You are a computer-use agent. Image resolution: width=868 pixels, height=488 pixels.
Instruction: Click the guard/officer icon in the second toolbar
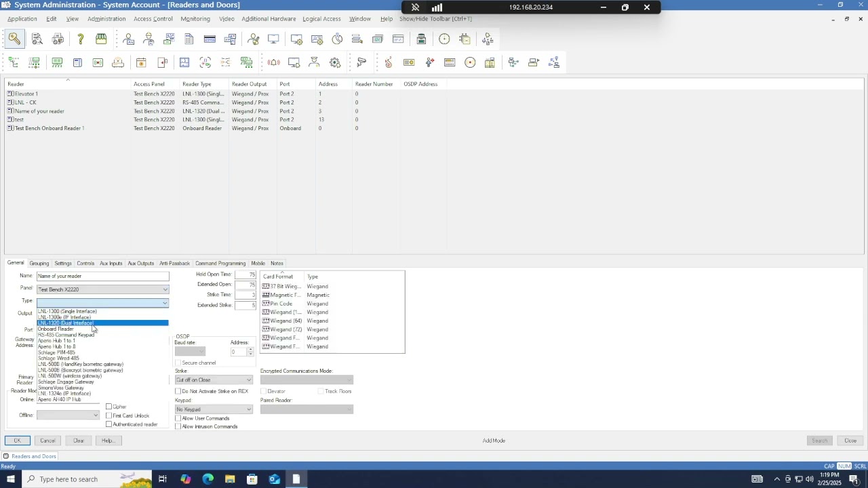(314, 62)
